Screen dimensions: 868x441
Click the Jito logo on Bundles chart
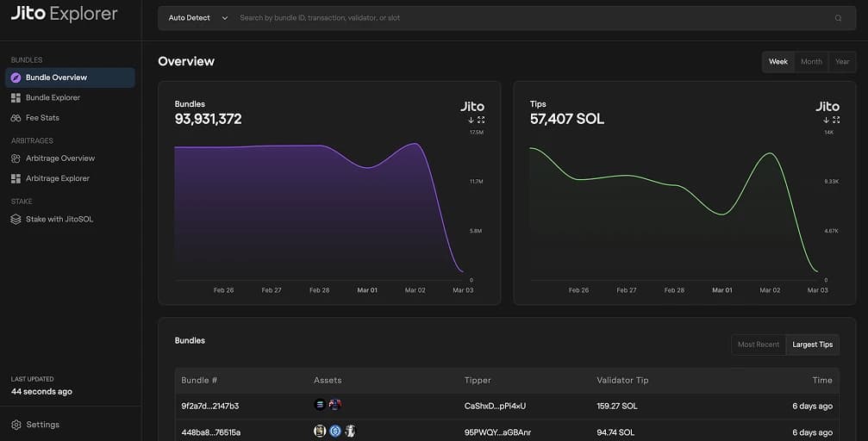pyautogui.click(x=472, y=106)
